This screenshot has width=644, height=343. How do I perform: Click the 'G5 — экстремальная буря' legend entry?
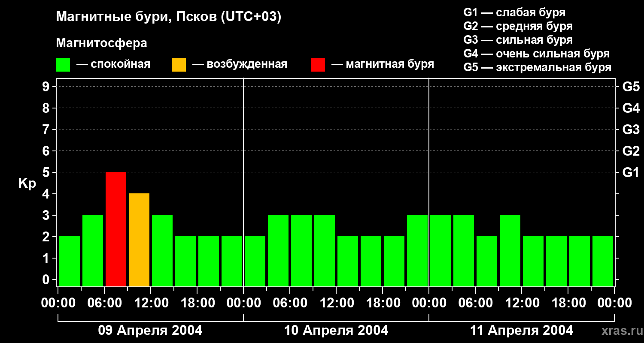pyautogui.click(x=537, y=67)
